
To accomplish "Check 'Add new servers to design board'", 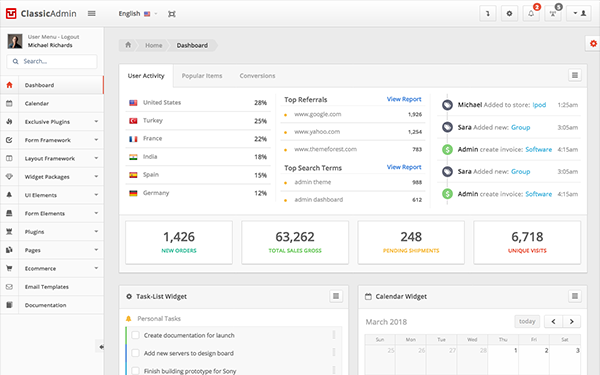I will [135, 353].
